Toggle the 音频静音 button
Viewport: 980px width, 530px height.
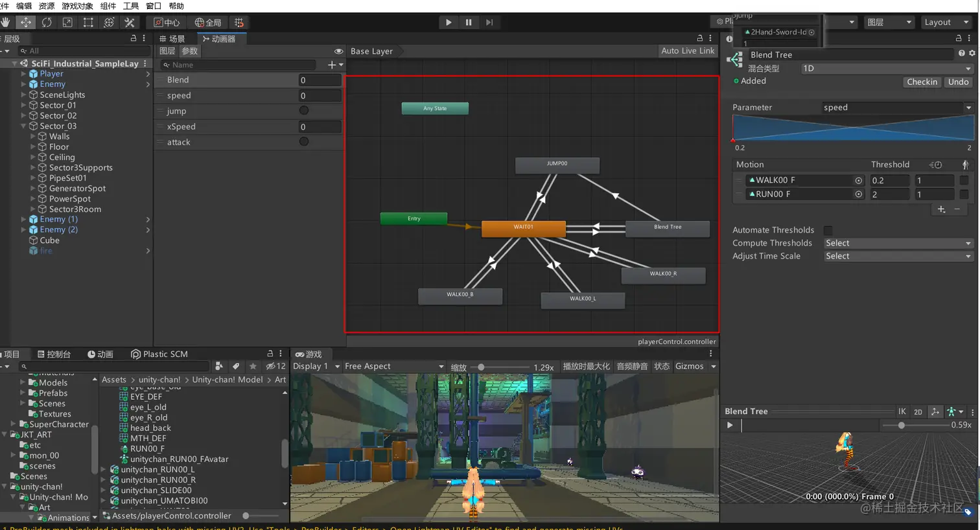(632, 366)
